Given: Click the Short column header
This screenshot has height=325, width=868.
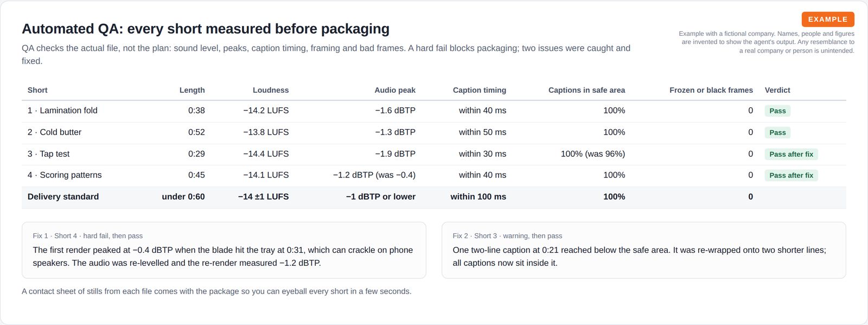Looking at the screenshot, I should [x=37, y=90].
